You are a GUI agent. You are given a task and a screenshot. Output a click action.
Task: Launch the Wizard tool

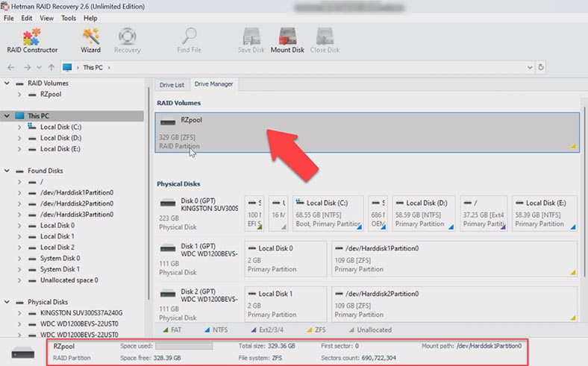(91, 40)
